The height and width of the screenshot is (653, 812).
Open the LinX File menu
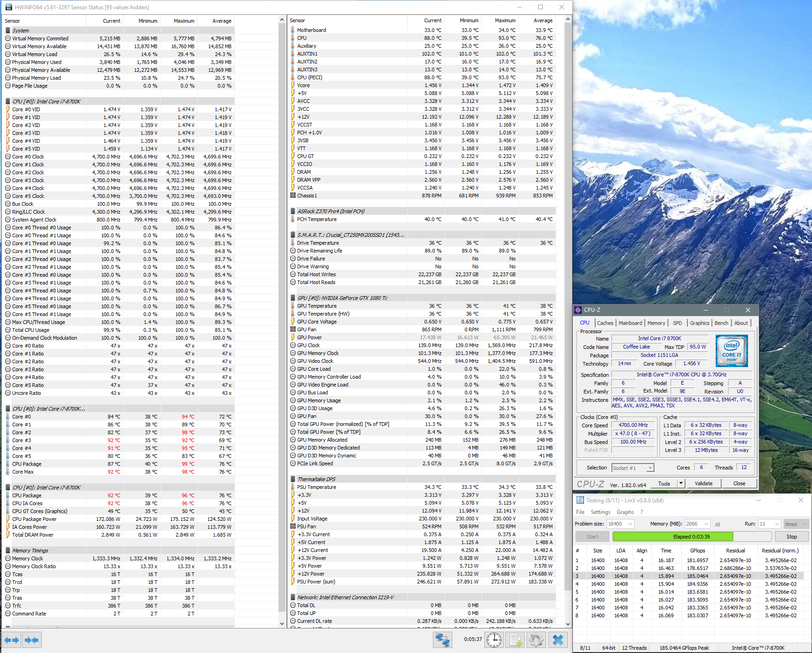[580, 512]
